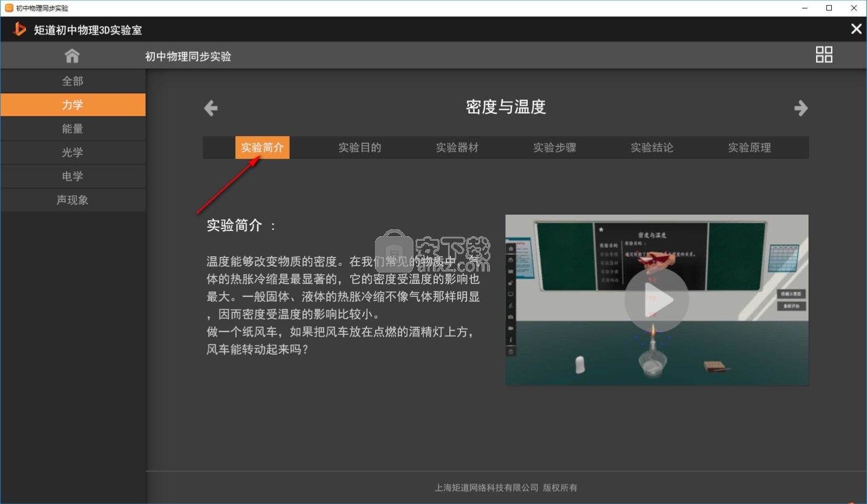Close the Windows application window
867x504 pixels.
(854, 8)
